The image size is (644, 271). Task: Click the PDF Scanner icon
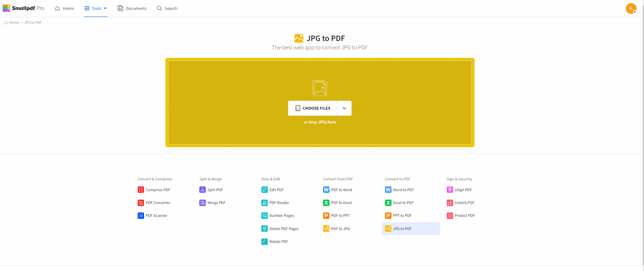(141, 216)
